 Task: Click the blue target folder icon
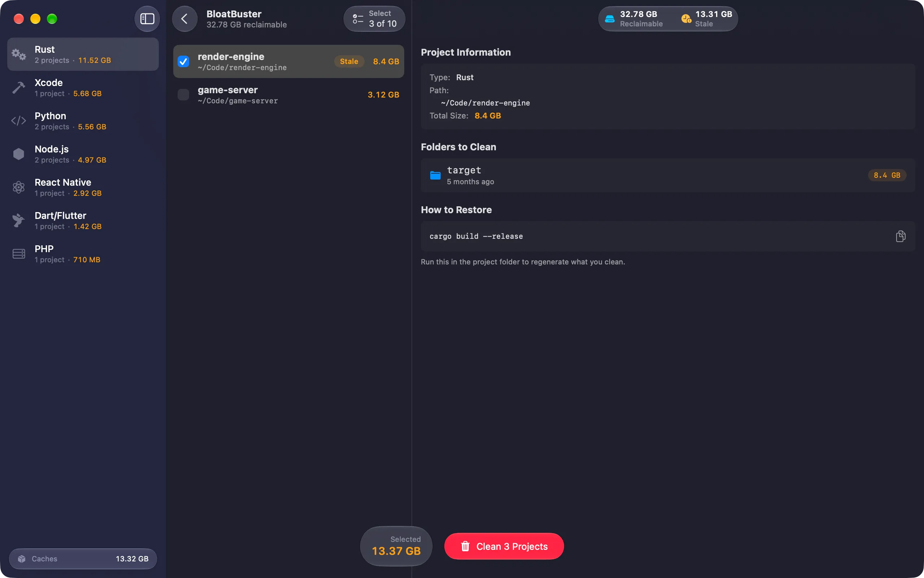[435, 176]
